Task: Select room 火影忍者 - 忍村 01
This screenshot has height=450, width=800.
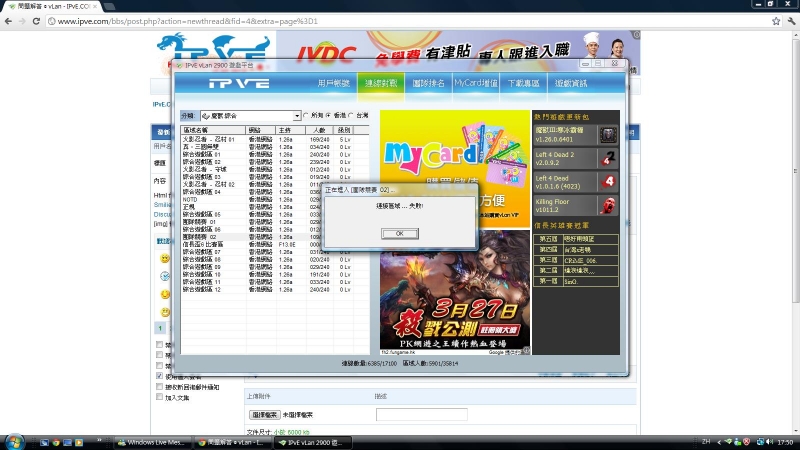Action: pyautogui.click(x=274, y=139)
